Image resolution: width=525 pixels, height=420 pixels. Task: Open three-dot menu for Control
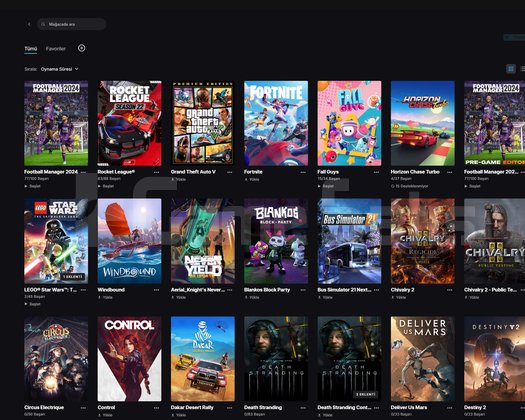pos(156,408)
